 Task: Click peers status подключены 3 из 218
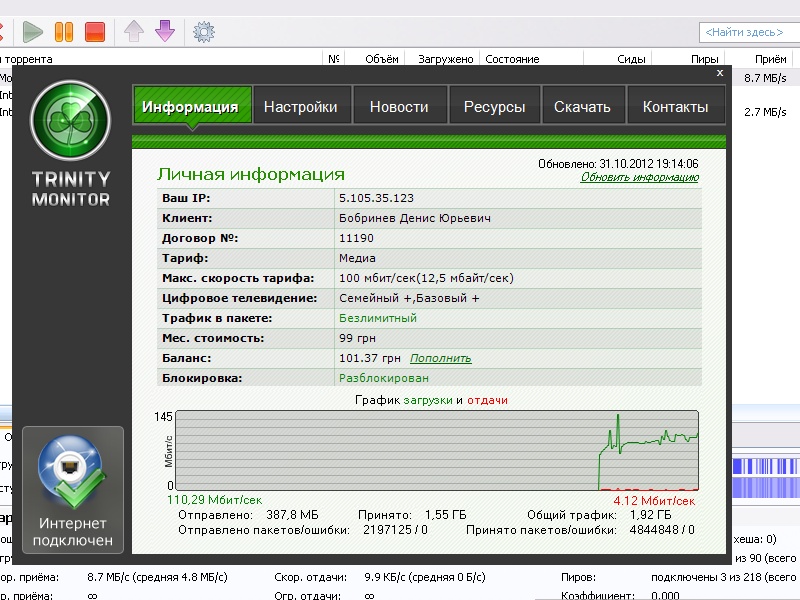724,577
